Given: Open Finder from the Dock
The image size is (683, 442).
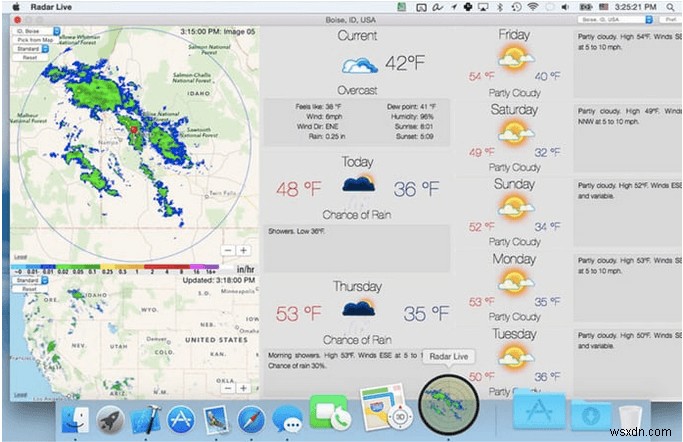Looking at the screenshot, I should click(75, 419).
